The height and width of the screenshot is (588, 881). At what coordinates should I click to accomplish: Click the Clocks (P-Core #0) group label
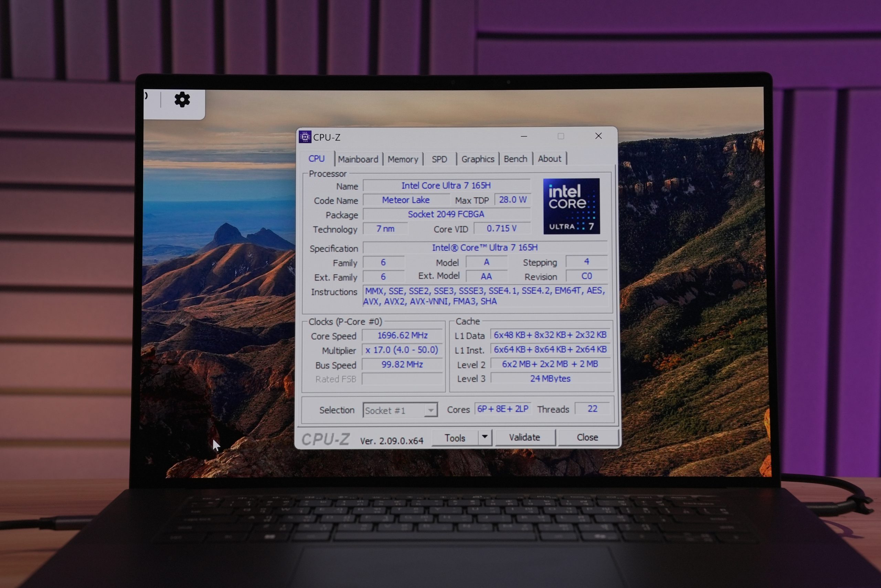click(x=345, y=322)
